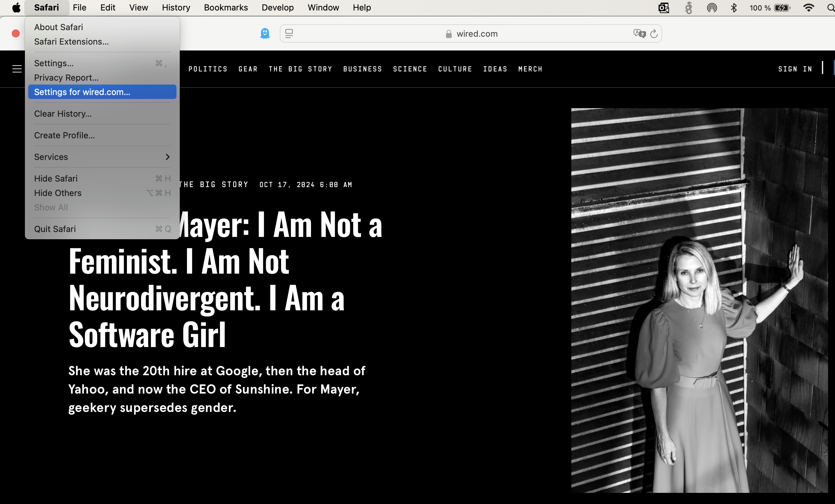Select Create Profile menu entry
The height and width of the screenshot is (504, 835).
[x=64, y=135]
